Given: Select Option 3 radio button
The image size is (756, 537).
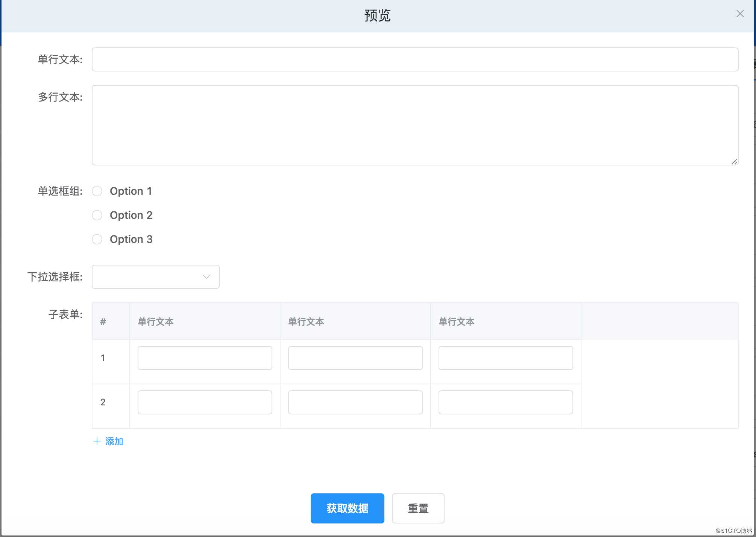Looking at the screenshot, I should [x=97, y=239].
